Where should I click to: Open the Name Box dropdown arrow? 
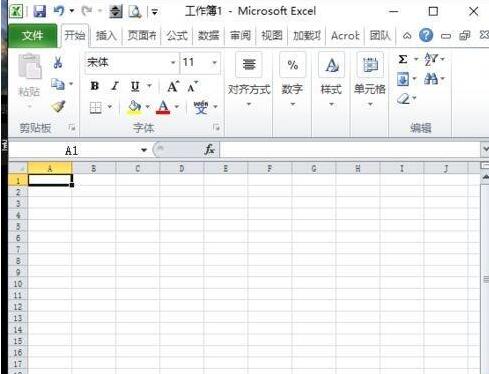tap(144, 150)
